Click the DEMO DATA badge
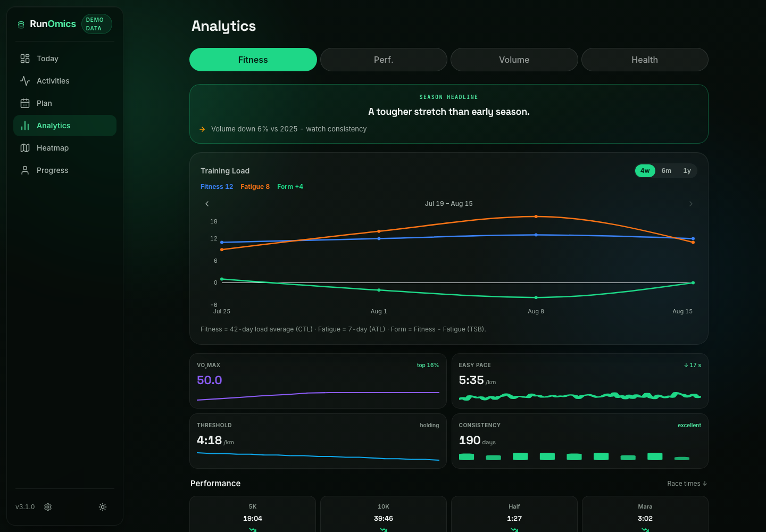 97,24
